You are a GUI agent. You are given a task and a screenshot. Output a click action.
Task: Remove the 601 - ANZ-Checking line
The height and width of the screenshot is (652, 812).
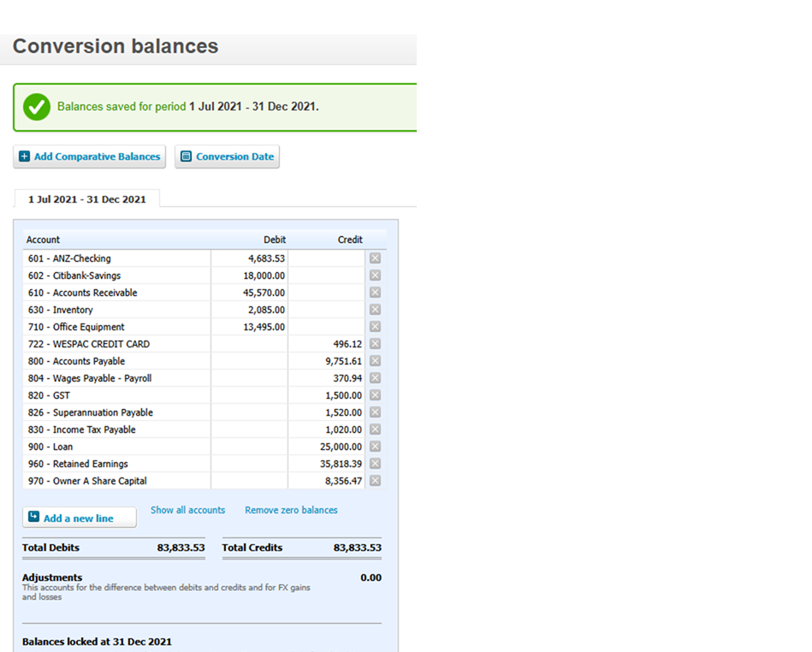375,258
